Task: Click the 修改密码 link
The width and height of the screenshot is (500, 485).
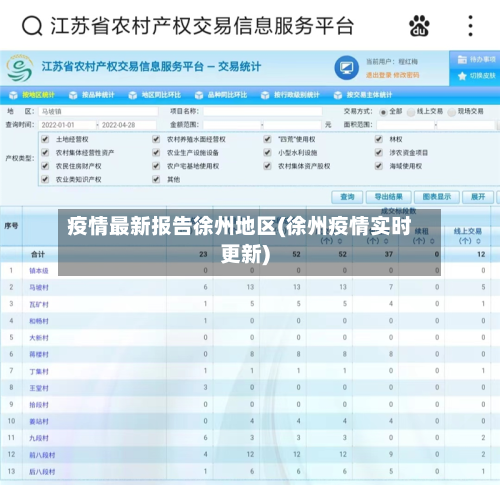Action: [406, 75]
